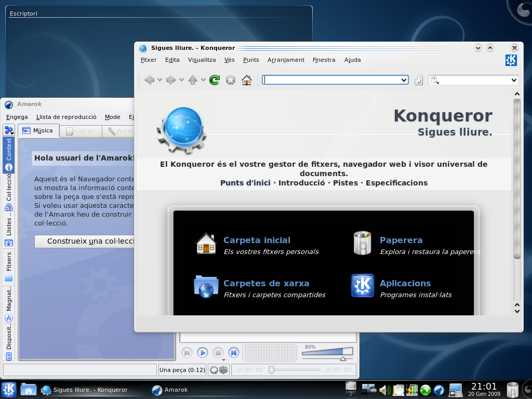Reload the page with green refresh icon
532x399 pixels.
click(215, 80)
